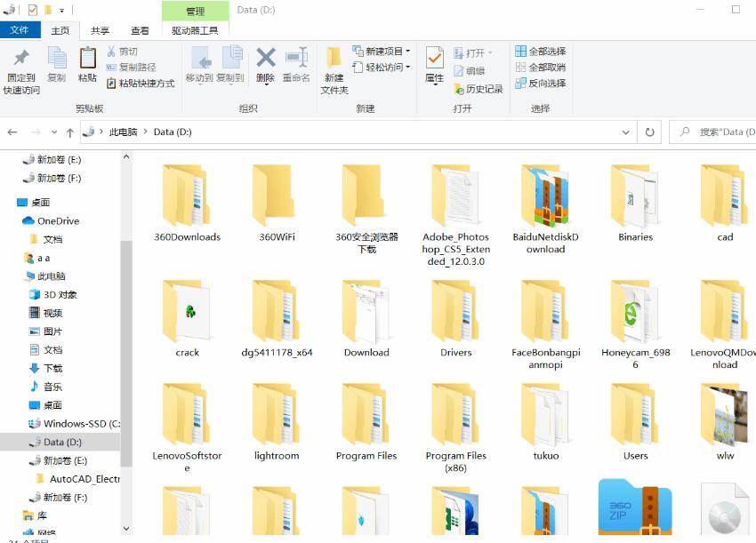The height and width of the screenshot is (543, 756).
Task: Open the address bar history dropdown arrow
Action: [x=625, y=132]
